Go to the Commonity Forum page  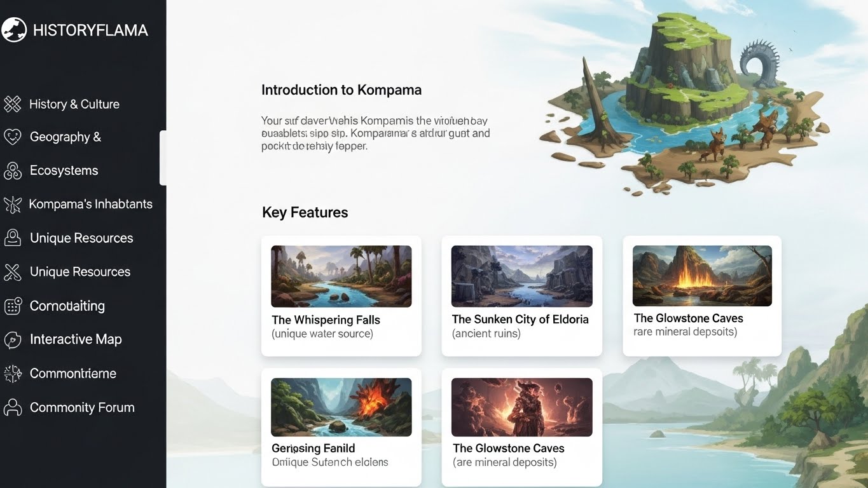point(82,407)
